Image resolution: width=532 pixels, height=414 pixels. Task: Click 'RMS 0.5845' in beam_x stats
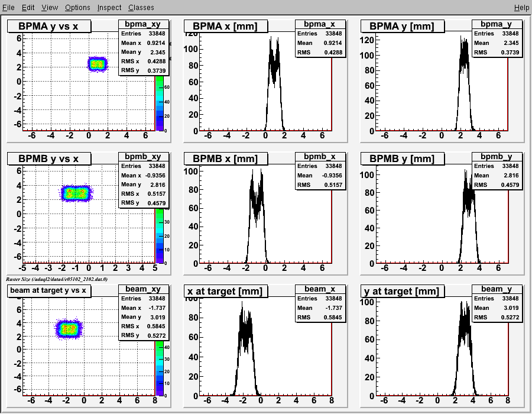pyautogui.click(x=320, y=317)
